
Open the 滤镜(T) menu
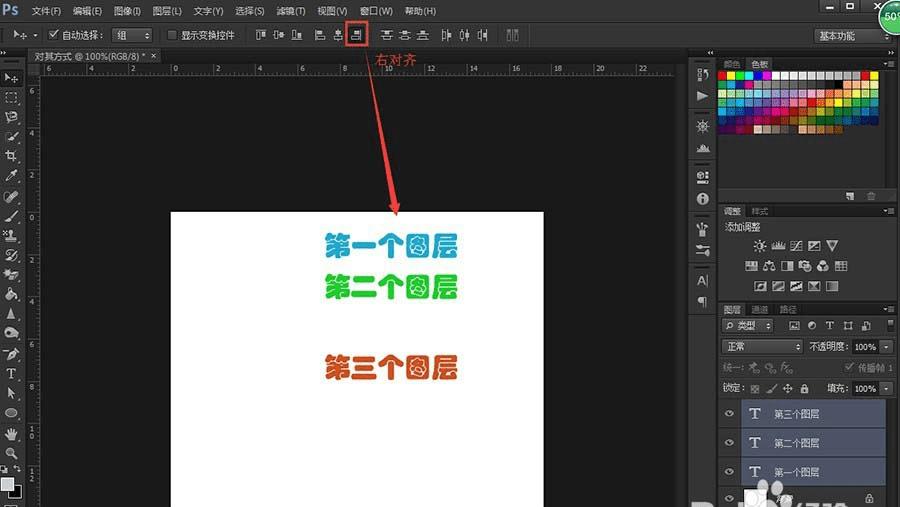291,11
